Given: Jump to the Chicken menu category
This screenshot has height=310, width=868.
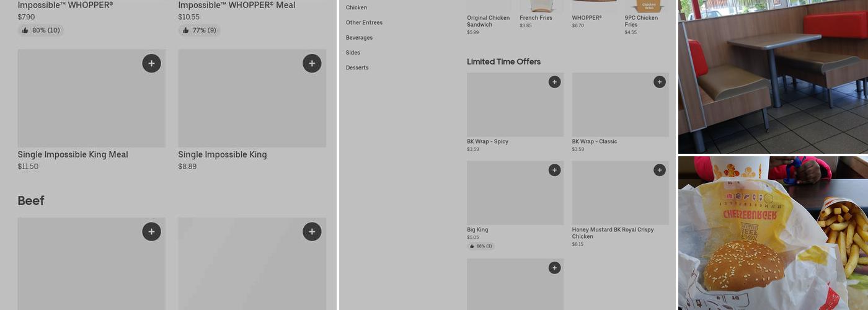Looking at the screenshot, I should (356, 7).
